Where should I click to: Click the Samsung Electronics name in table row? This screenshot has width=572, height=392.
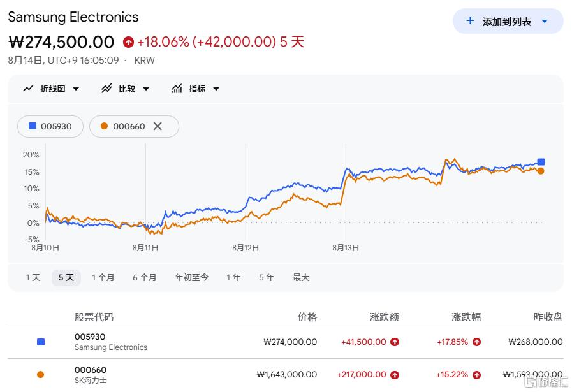(x=111, y=347)
